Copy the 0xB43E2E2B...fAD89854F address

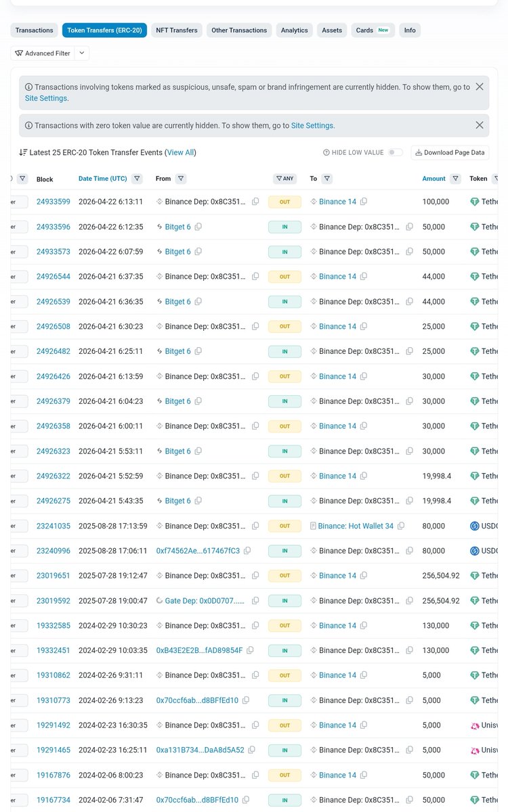point(250,650)
